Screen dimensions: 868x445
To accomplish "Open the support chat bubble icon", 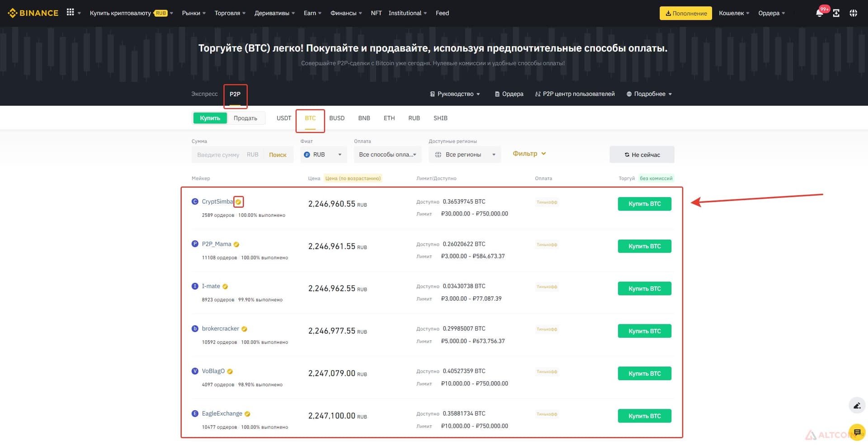I will [857, 432].
